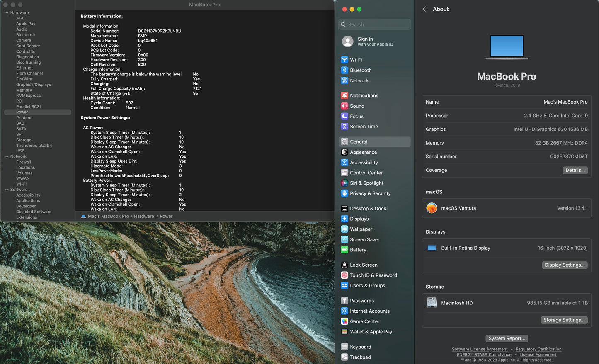Open System Report... button
This screenshot has width=599, height=364.
point(507,338)
